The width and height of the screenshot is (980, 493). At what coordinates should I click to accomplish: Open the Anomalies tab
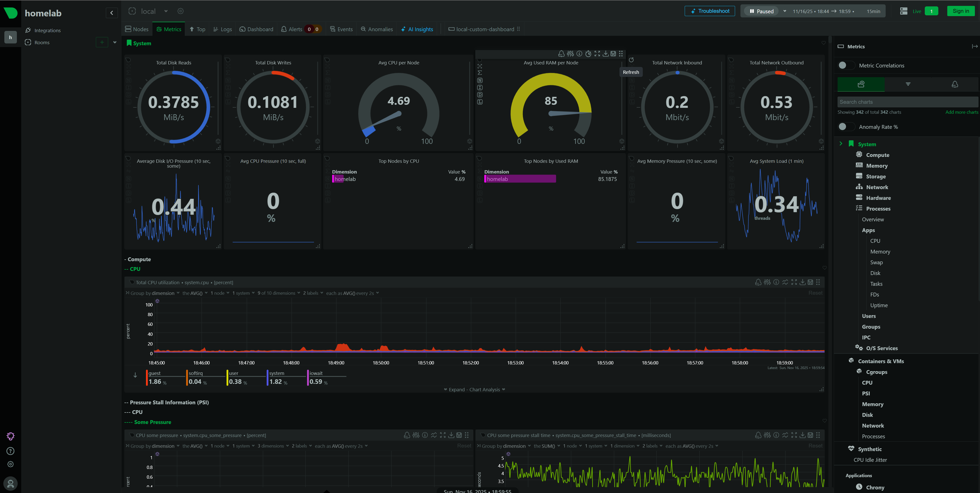377,29
